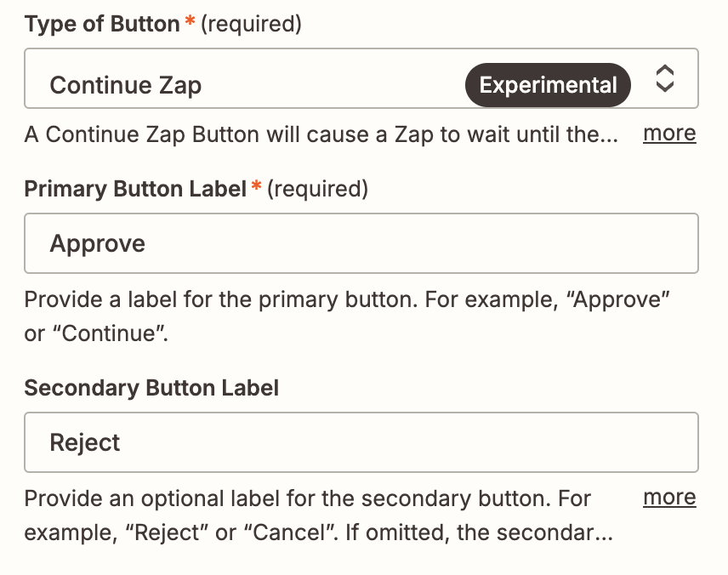Click the Experimental badge
Viewport: 728px width, 575px height.
(x=548, y=85)
